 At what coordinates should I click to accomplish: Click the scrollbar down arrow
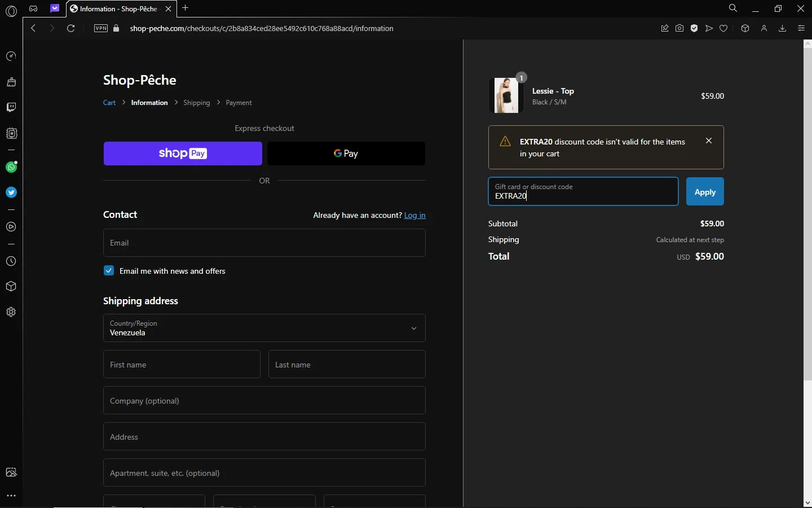coord(807,502)
